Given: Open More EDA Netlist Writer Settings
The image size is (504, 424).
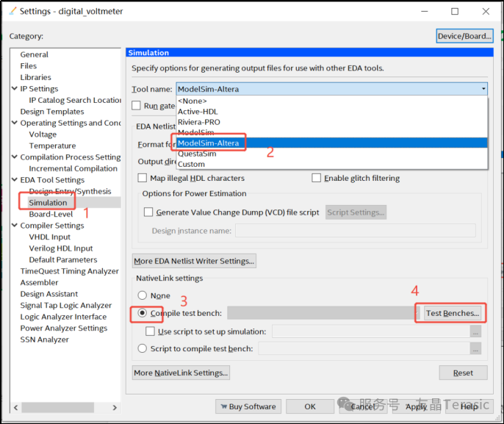Looking at the screenshot, I should 194,261.
